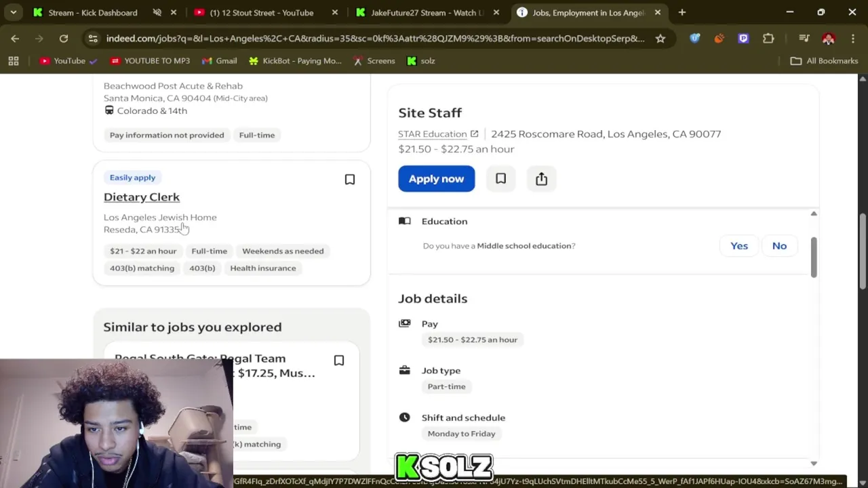The image size is (868, 488).
Task: Click the Weekends as needed tag
Action: [x=283, y=251]
